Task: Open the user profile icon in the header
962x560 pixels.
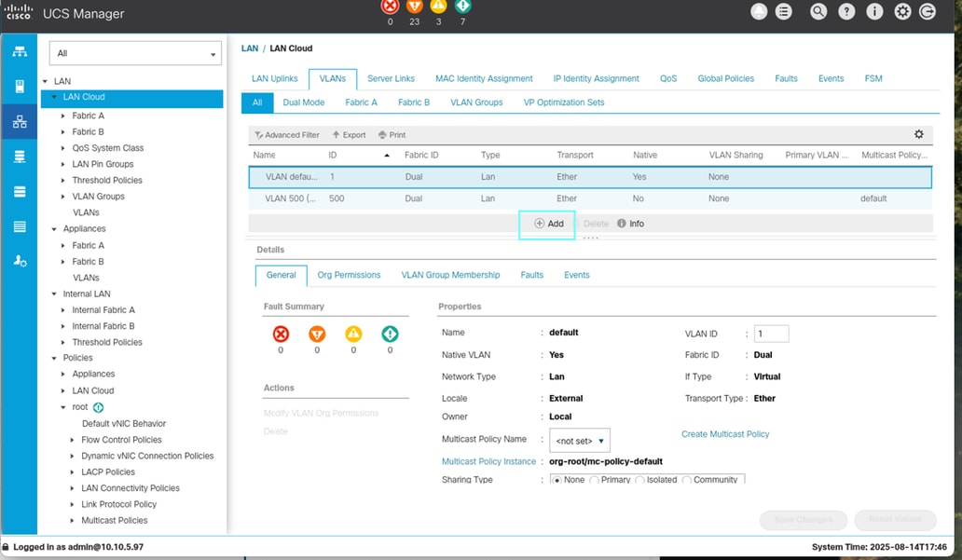Action: pyautogui.click(x=759, y=12)
